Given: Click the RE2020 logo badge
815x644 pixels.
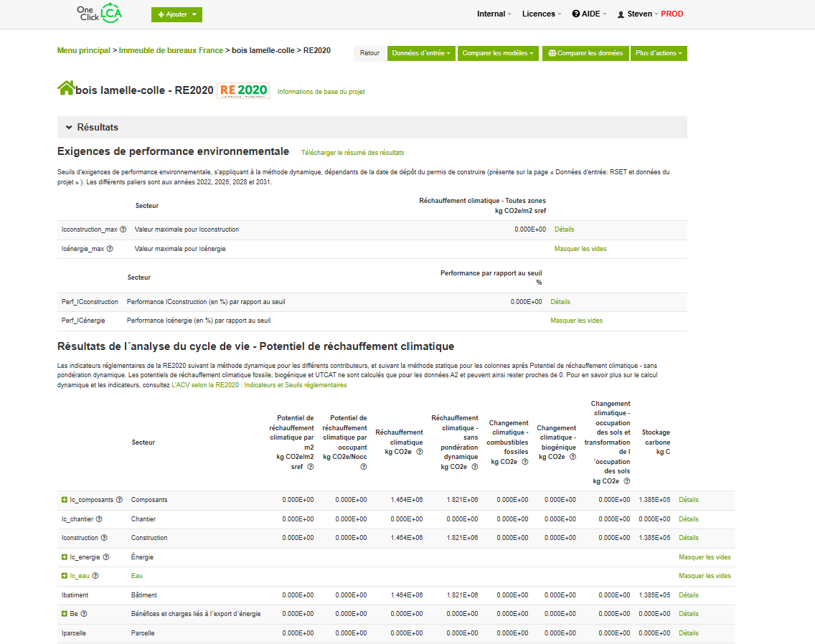Looking at the screenshot, I should click(243, 90).
